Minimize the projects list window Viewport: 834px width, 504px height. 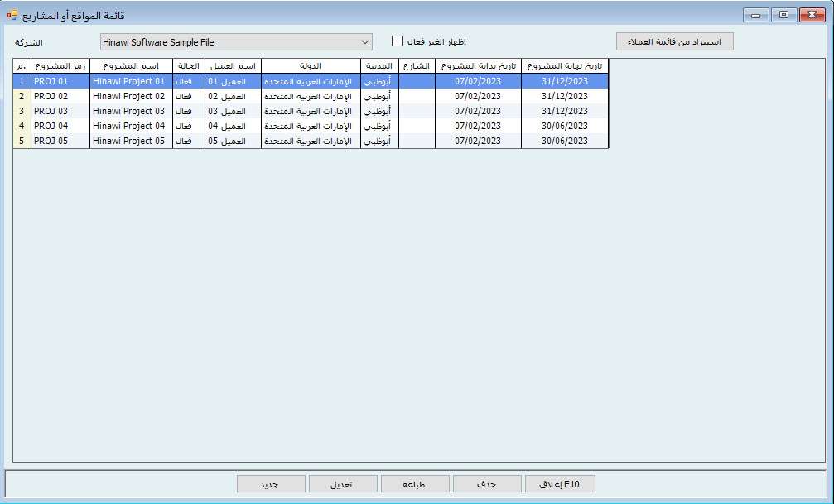pyautogui.click(x=755, y=14)
